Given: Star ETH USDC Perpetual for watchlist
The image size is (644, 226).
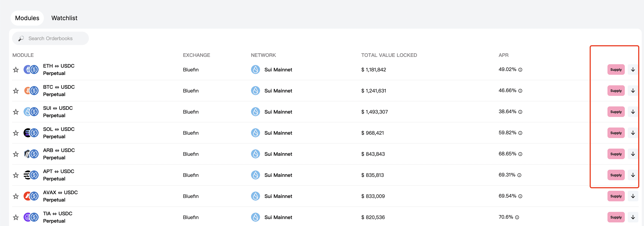Looking at the screenshot, I should click(x=16, y=70).
